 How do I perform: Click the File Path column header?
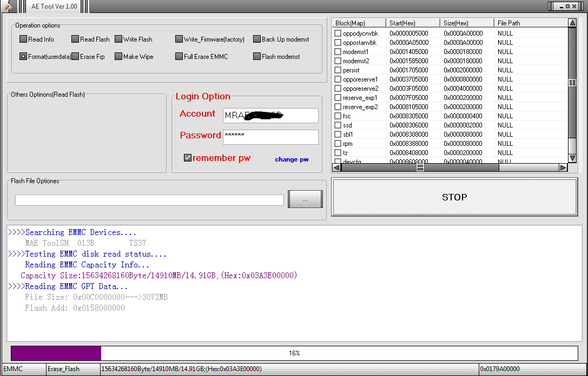pos(531,23)
